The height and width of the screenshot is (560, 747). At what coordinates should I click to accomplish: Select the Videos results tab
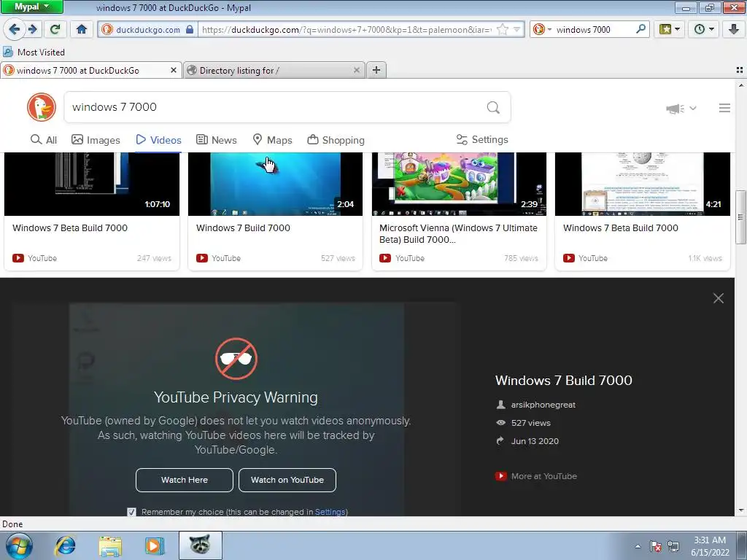tap(158, 140)
